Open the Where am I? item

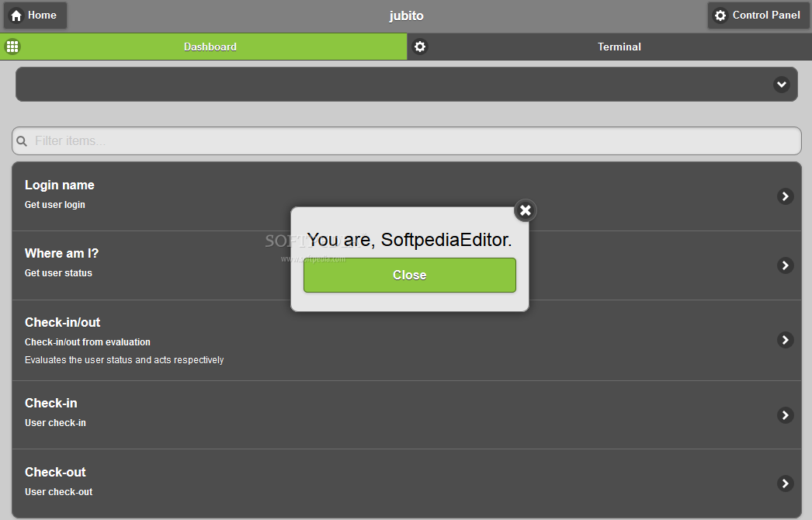coord(407,265)
